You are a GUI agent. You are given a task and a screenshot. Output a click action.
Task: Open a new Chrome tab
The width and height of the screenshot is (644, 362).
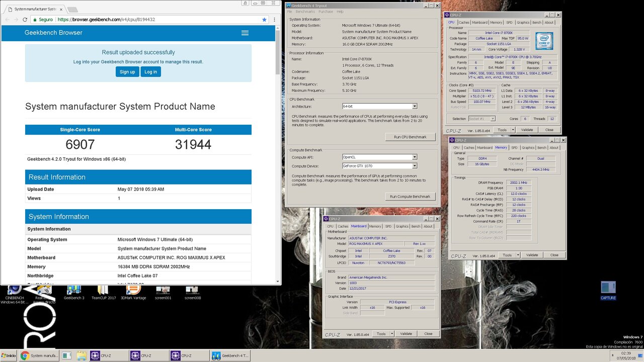(72, 9)
